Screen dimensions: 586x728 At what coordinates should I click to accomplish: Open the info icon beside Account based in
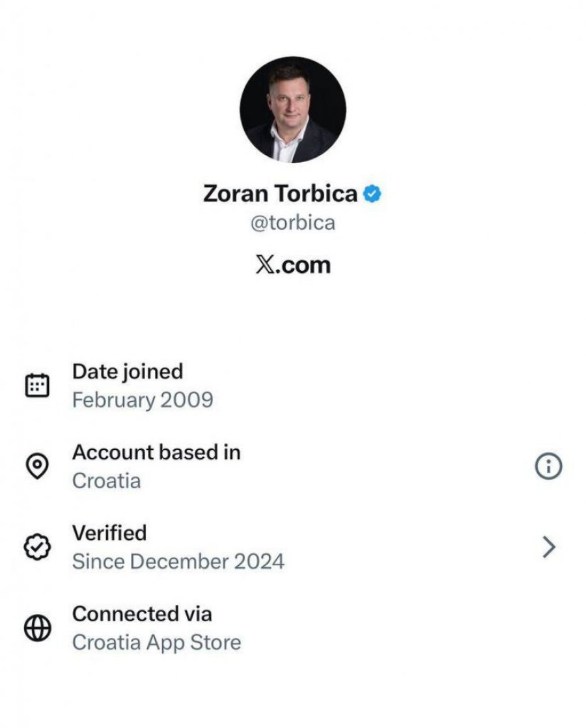548,467
